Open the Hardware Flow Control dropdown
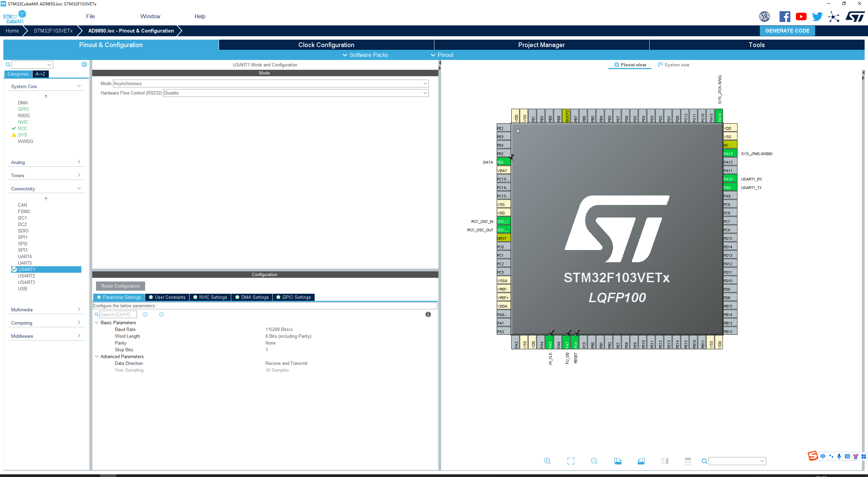The image size is (868, 477). [x=296, y=93]
